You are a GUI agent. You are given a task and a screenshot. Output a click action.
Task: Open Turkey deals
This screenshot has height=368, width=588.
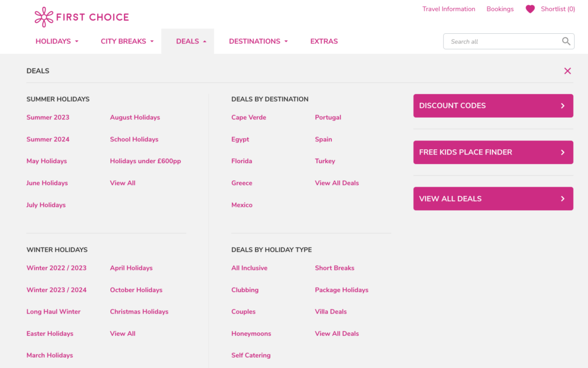pyautogui.click(x=325, y=161)
